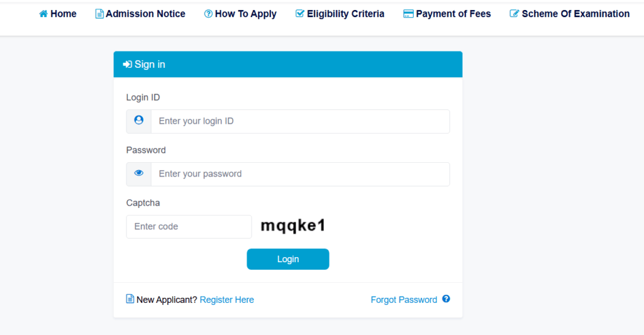The height and width of the screenshot is (335, 644).
Task: Click the captcha Enter code field
Action: tap(189, 227)
